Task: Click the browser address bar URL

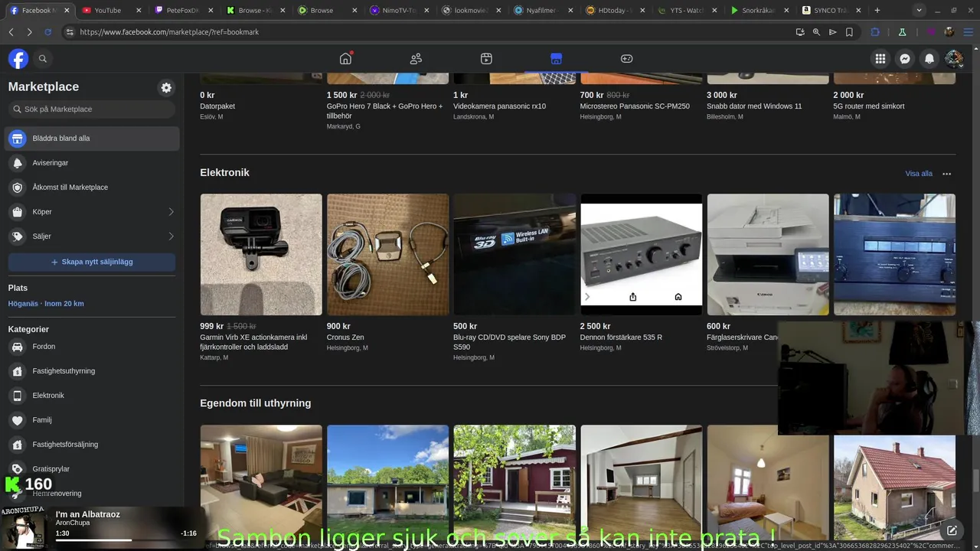Action: coord(169,32)
